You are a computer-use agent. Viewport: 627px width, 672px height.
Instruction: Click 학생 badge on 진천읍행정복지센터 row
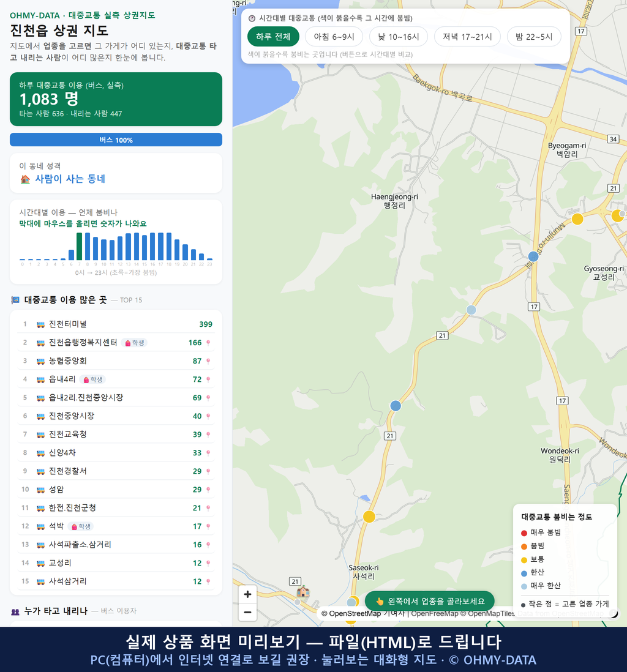click(x=135, y=343)
